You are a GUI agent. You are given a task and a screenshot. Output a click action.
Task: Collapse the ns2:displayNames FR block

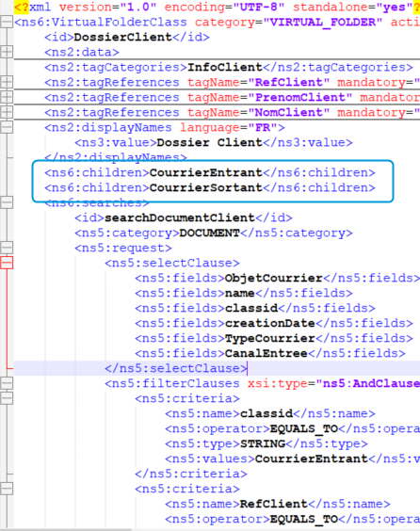click(7, 127)
